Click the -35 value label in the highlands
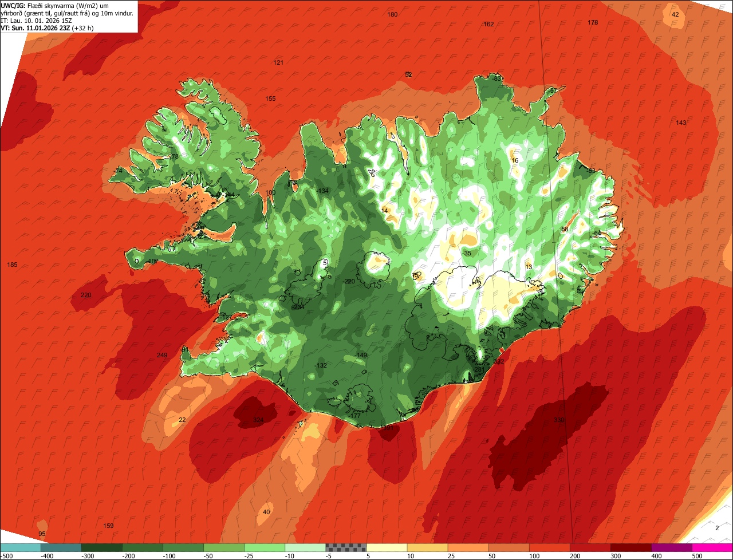Screen dimensions: 733x560 click(467, 253)
